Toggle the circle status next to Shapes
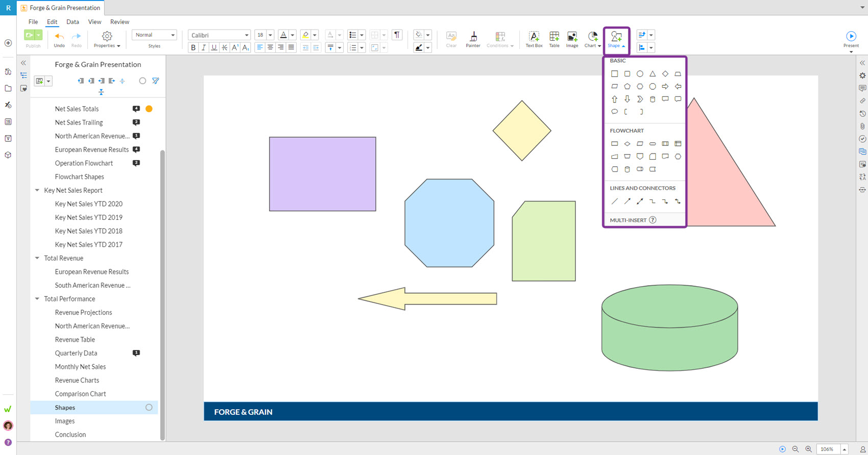This screenshot has height=455, width=868. click(149, 407)
